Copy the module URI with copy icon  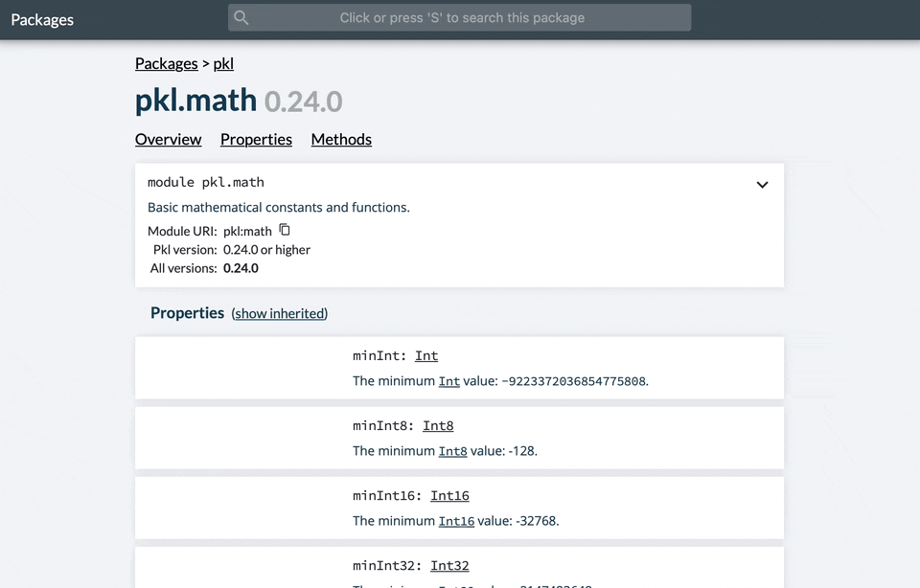point(285,230)
